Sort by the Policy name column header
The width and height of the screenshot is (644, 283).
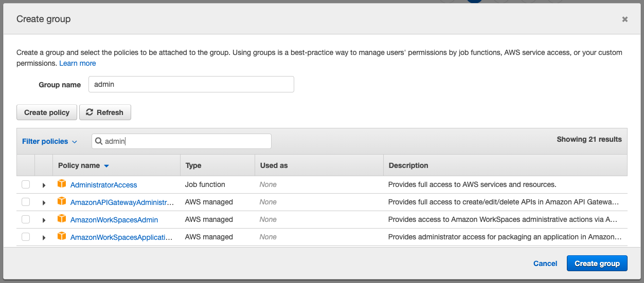tap(83, 165)
